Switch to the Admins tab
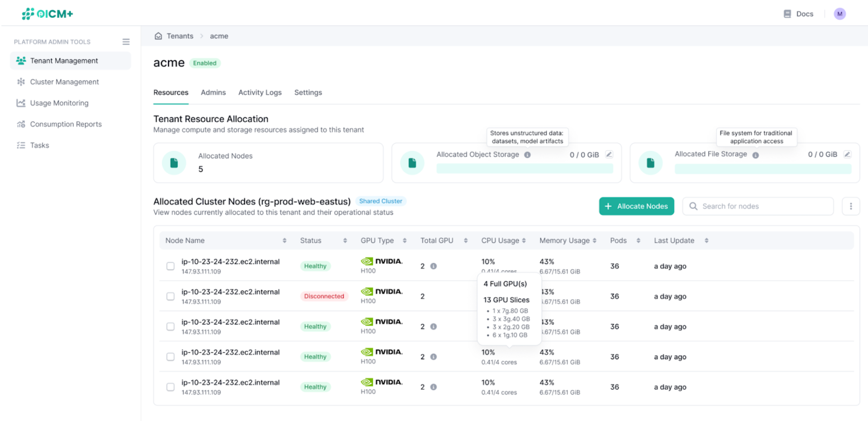The height and width of the screenshot is (421, 868). click(213, 92)
